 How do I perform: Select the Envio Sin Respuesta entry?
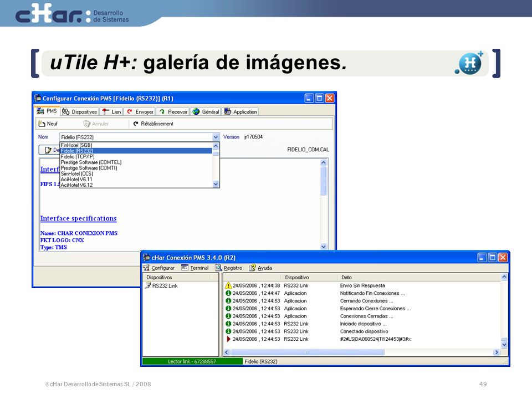(x=362, y=286)
